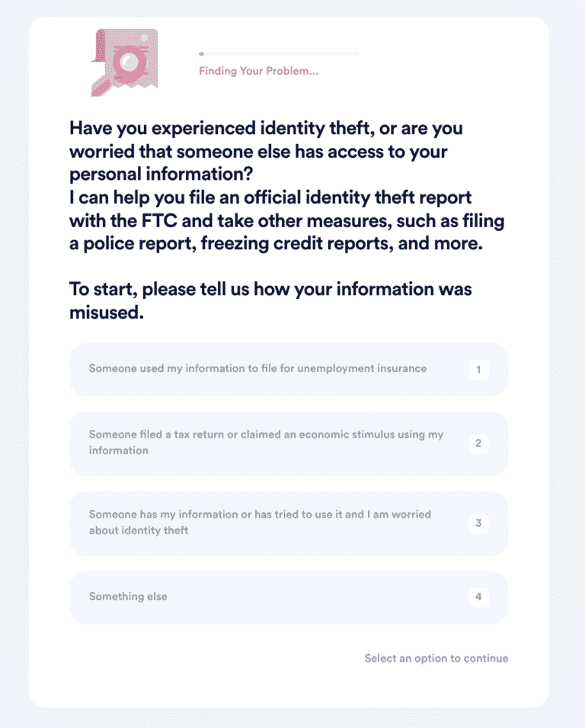
Task: Click the small dot at progress bar start
Action: (x=200, y=53)
